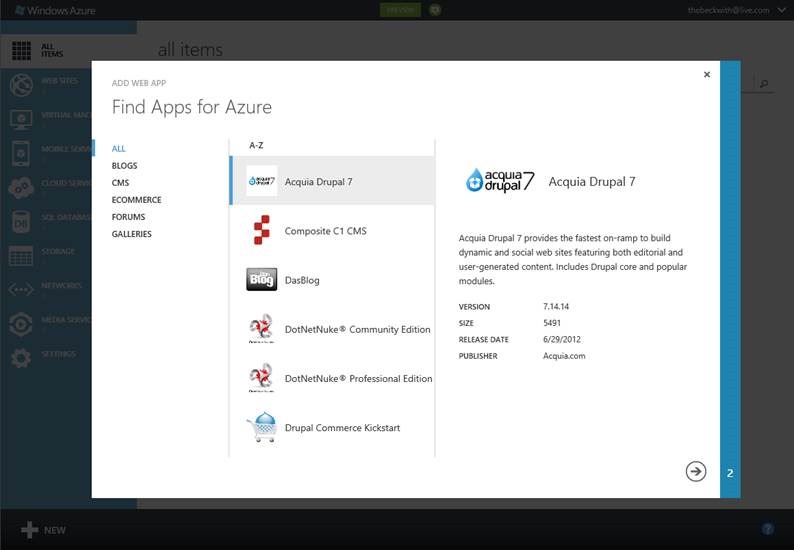Image resolution: width=794 pixels, height=550 pixels.
Task: Select Acquia Drupal 7 app row
Action: click(x=332, y=181)
